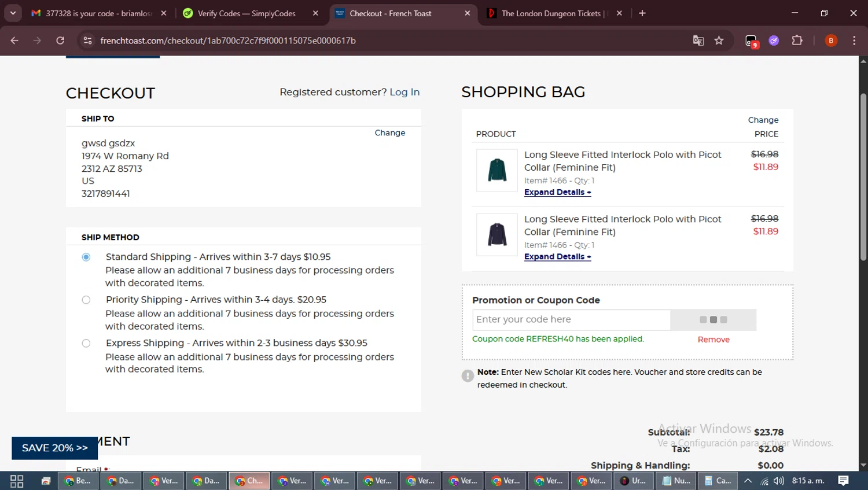
Task: Open the 'Nu...' notepad taskbar app
Action: coord(676,481)
